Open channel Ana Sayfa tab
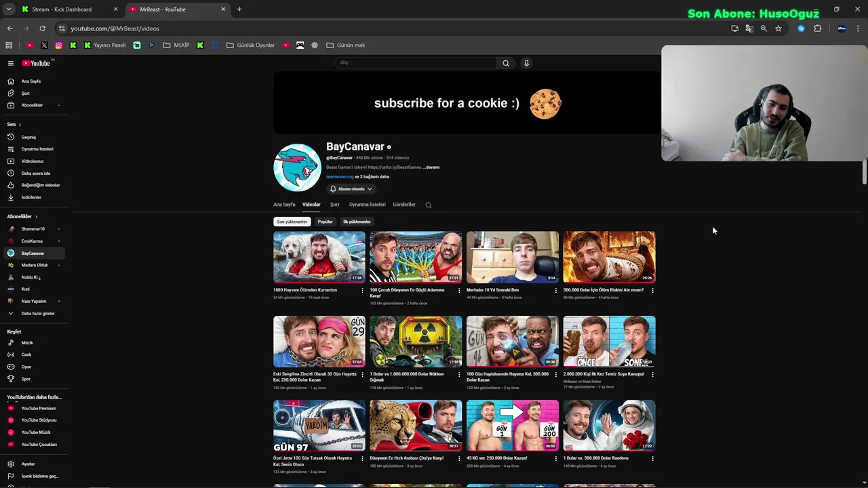Image resolution: width=868 pixels, height=488 pixels. pyautogui.click(x=284, y=205)
